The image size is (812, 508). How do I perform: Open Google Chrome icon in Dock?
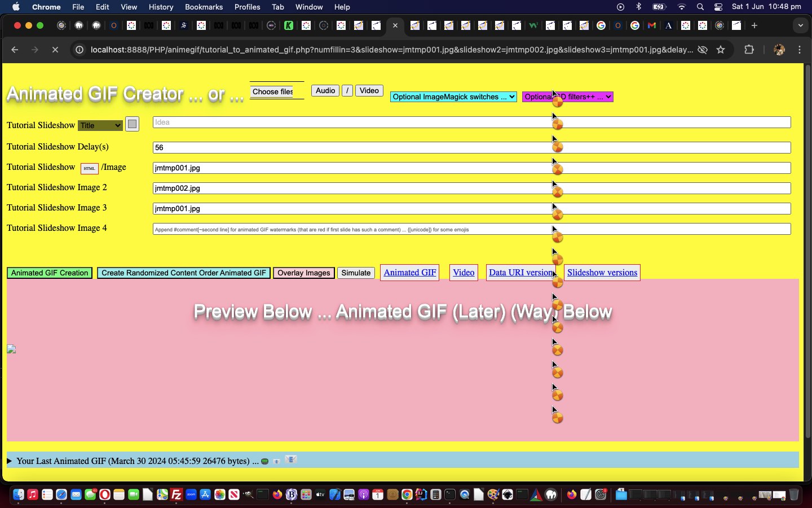coord(407,495)
